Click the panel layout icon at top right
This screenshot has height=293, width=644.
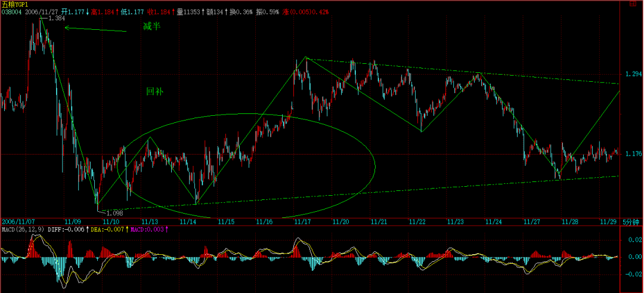tap(633, 4)
